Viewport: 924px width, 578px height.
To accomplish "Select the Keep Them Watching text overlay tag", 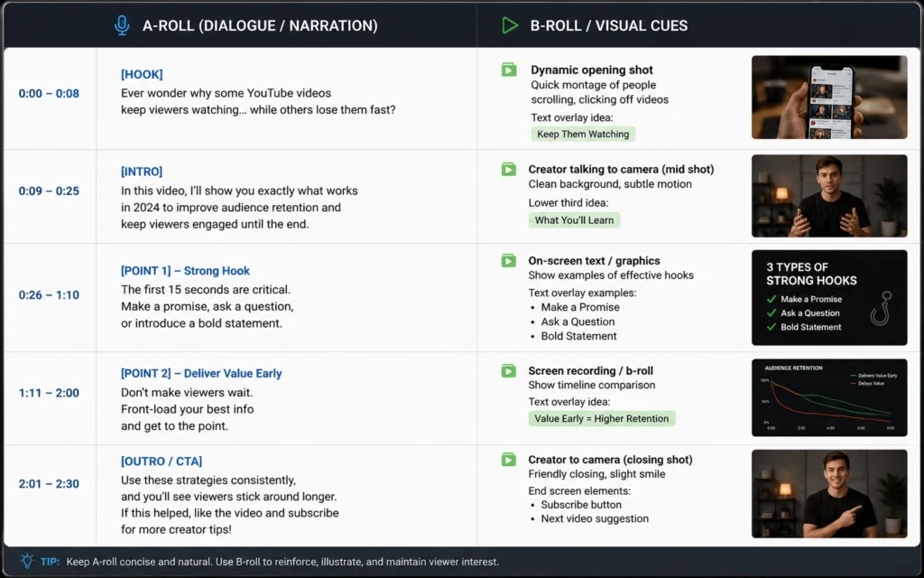I will point(583,134).
